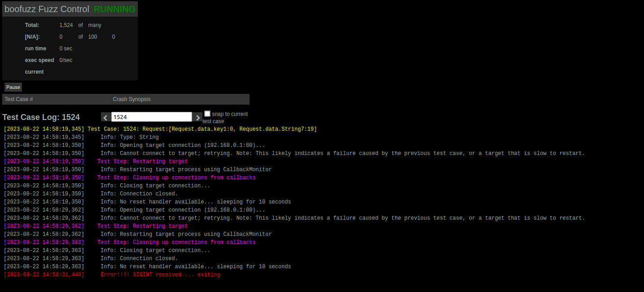Go to previous test case arrow
644x292 pixels.
click(105, 117)
